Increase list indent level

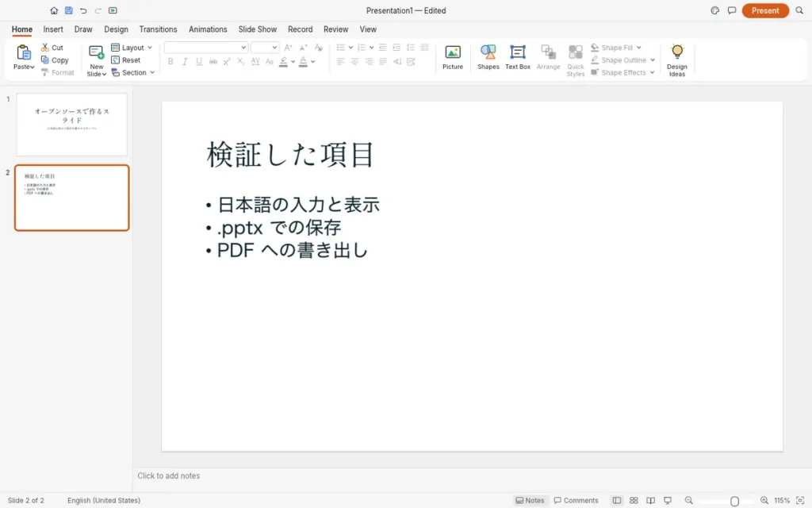coord(396,48)
